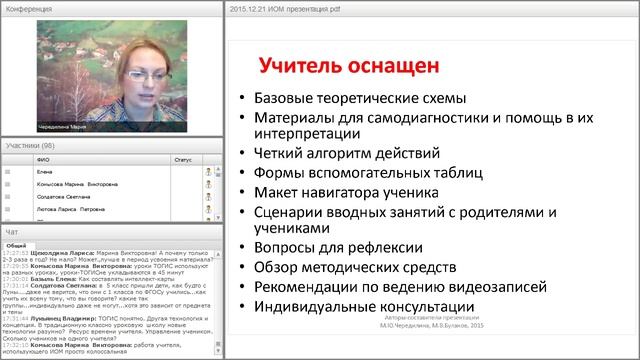Click the presenter name caption Чередилина Мария
The width and height of the screenshot is (640, 360).
click(62, 127)
